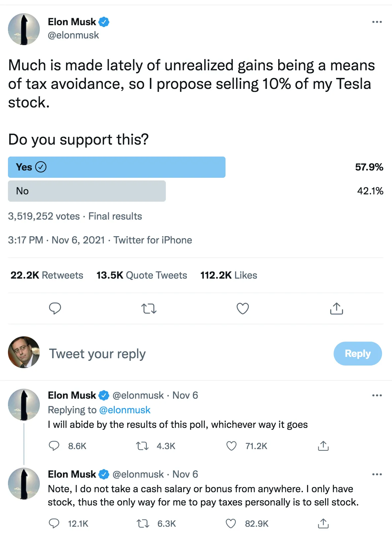Viewport: 392px width, 536px height.
Task: View the 112.2K Likes list
Action: coord(229,275)
